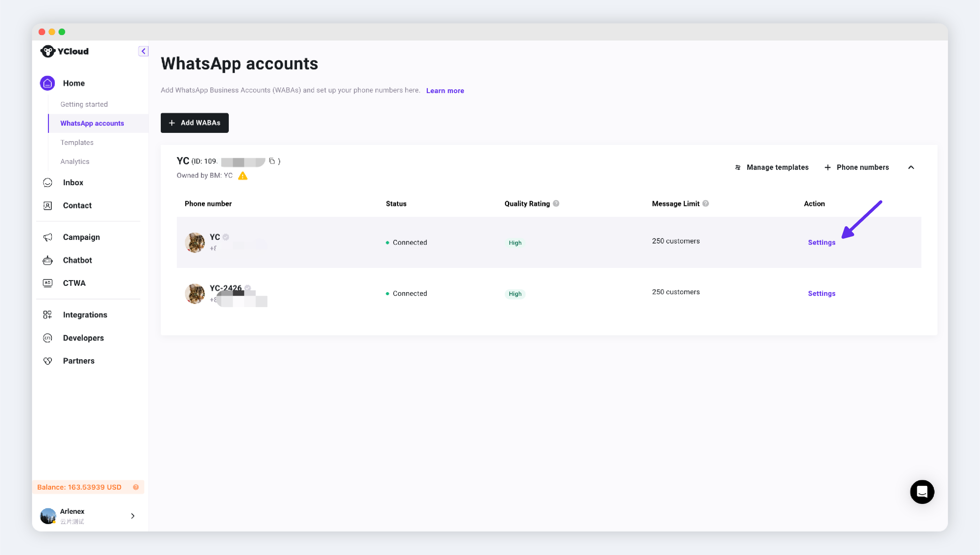Expand the Arlenex account menu
This screenshot has width=980, height=555.
[133, 516]
